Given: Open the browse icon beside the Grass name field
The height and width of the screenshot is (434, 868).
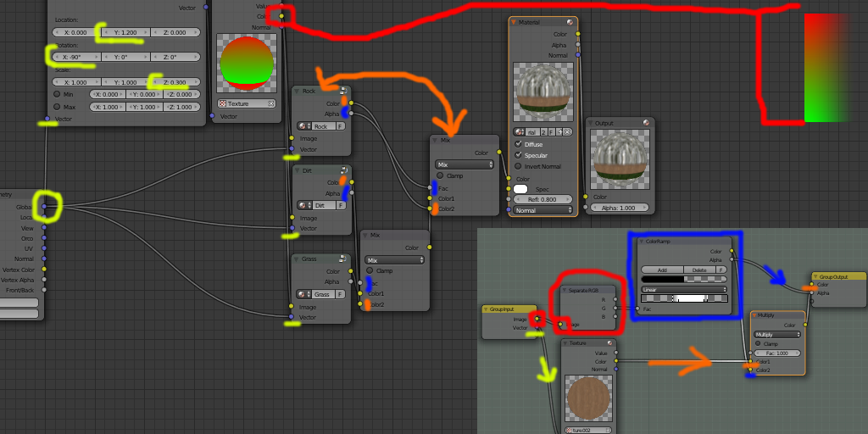Looking at the screenshot, I should (x=303, y=294).
